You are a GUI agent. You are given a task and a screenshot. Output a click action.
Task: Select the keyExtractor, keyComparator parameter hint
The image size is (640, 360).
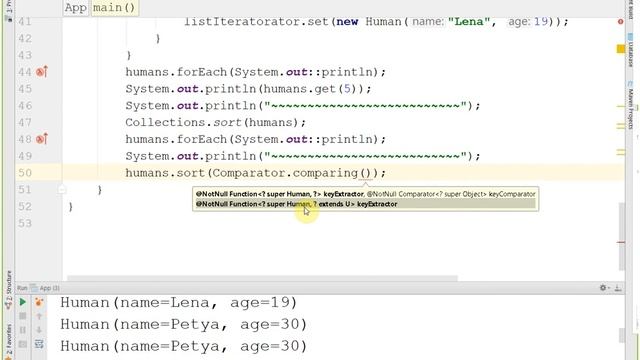[x=365, y=194]
